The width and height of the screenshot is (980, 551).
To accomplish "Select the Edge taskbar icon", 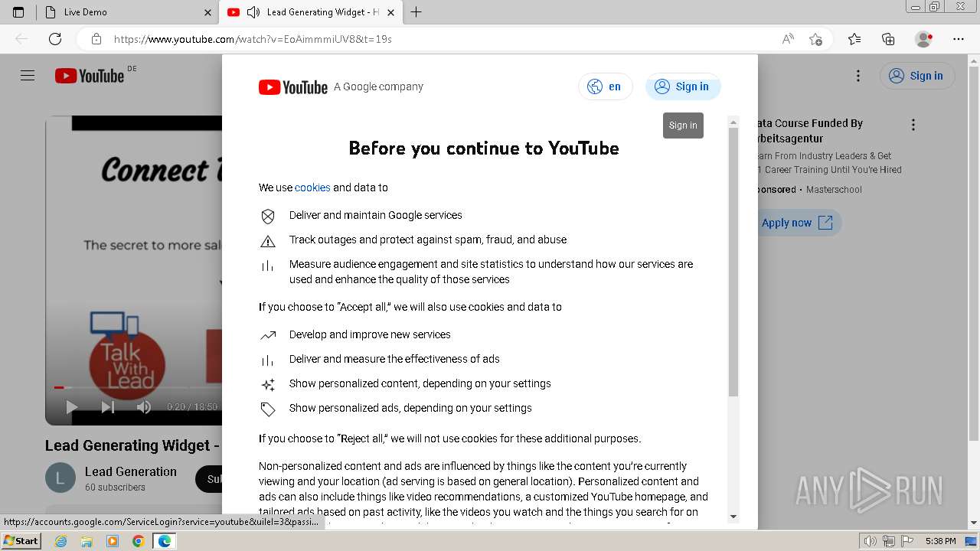I will (x=165, y=541).
